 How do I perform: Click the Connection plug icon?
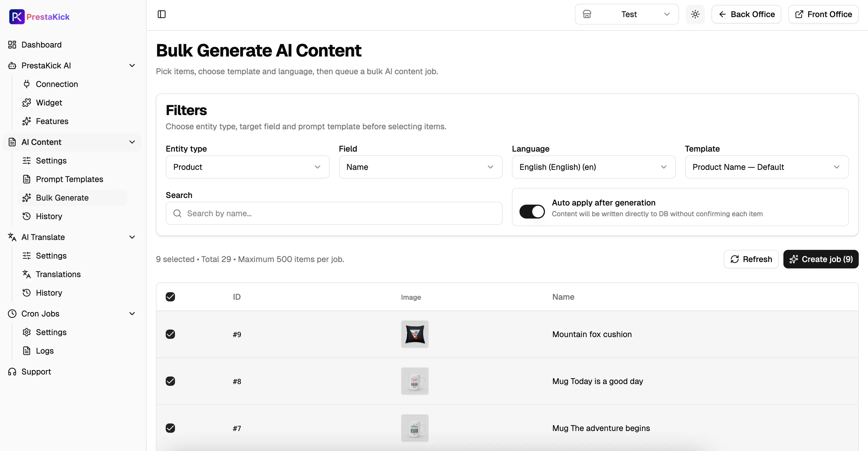27,84
